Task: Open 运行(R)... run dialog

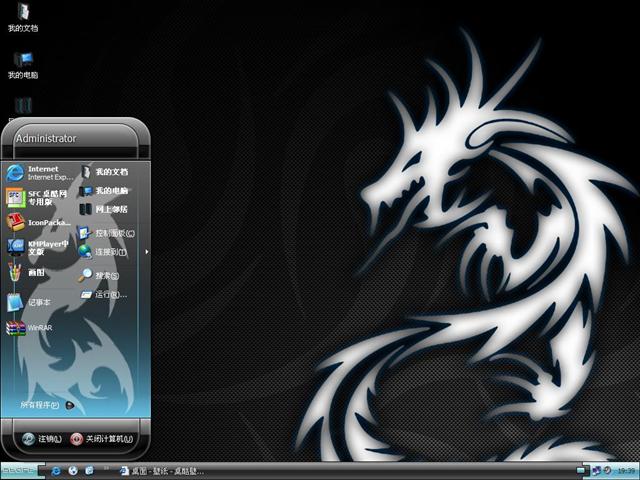Action: (x=104, y=294)
